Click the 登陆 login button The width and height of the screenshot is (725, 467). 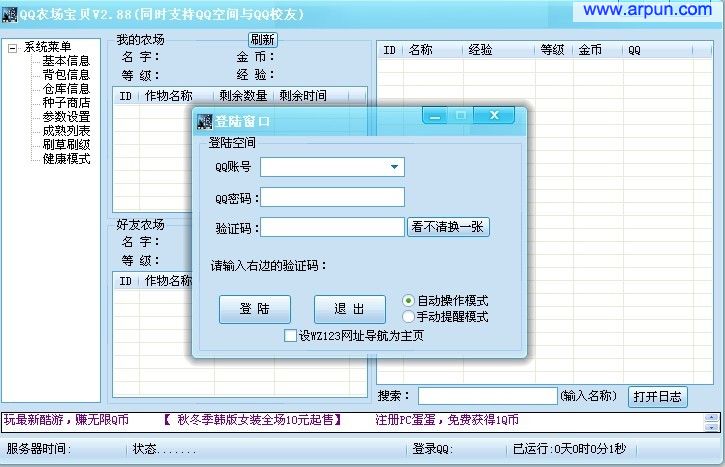(x=255, y=309)
